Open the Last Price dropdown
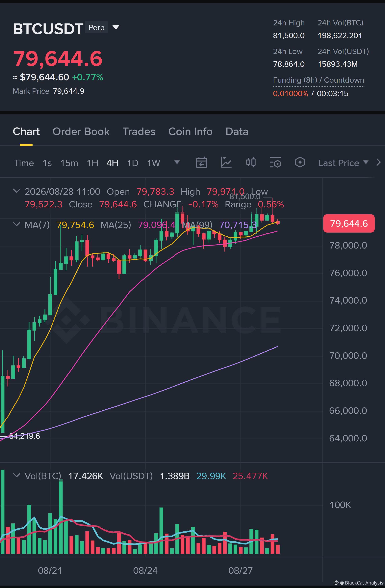The image size is (385, 588). point(343,163)
